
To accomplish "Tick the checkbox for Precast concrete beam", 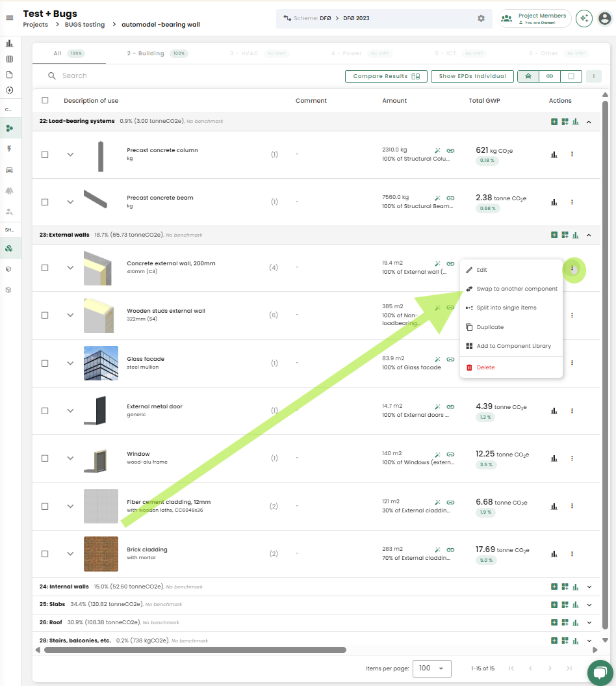I will pyautogui.click(x=45, y=202).
